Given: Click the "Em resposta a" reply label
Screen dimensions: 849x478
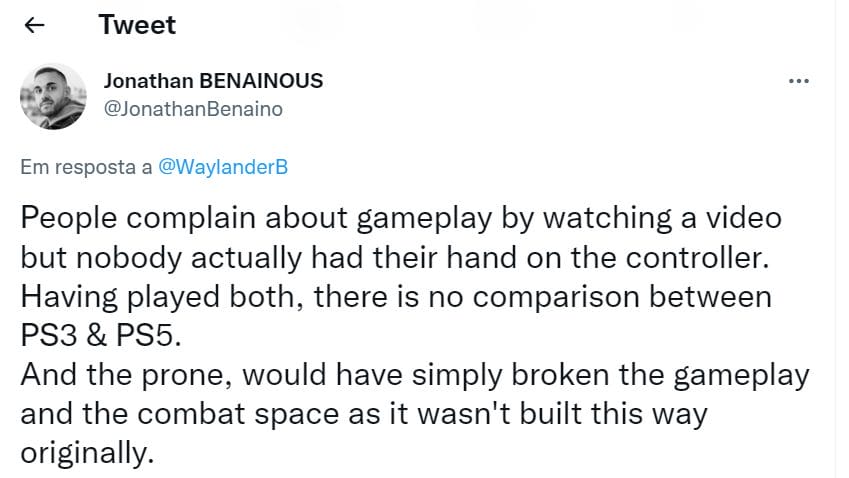Looking at the screenshot, I should (87, 167).
